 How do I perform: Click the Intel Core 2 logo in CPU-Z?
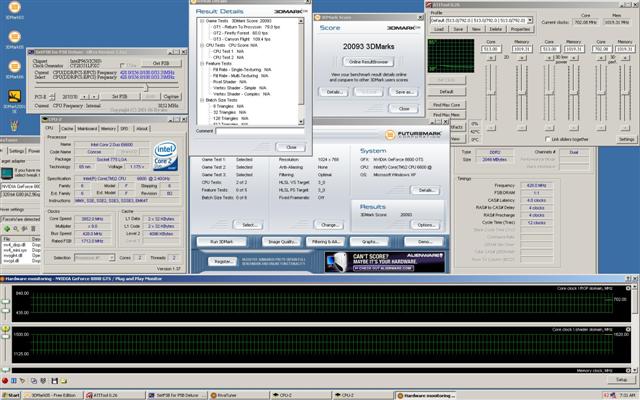[165, 156]
